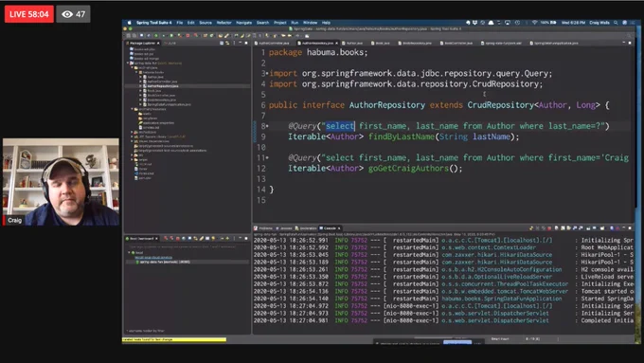The width and height of the screenshot is (644, 363).
Task: Click the findByLastName method name
Action: pos(402,136)
